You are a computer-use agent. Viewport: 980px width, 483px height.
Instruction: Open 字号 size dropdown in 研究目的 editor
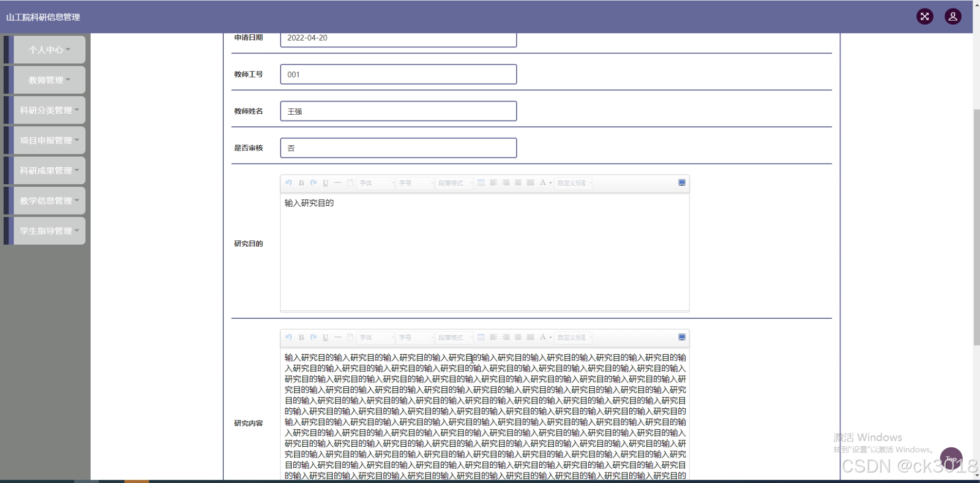point(415,183)
